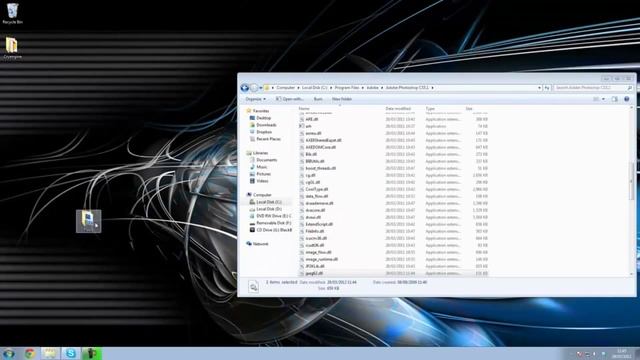The width and height of the screenshot is (640, 360).
Task: Click the taskbar clock
Action: (x=622, y=353)
